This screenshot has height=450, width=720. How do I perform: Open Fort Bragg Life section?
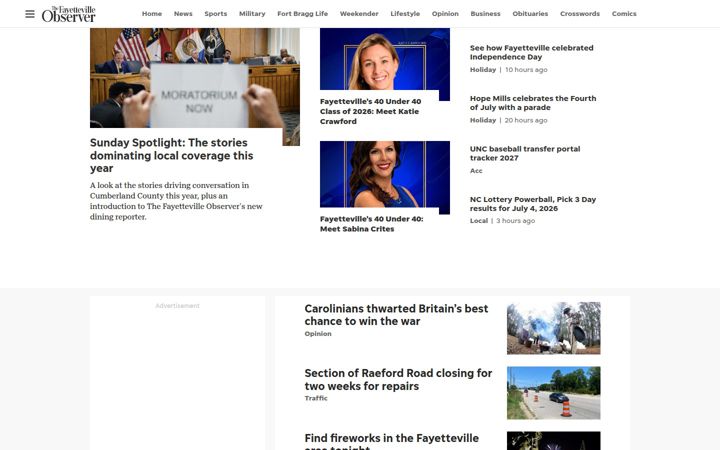point(303,14)
